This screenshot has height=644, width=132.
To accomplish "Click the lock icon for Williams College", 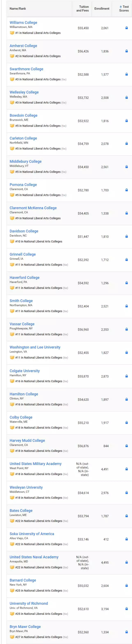I will (126, 28).
